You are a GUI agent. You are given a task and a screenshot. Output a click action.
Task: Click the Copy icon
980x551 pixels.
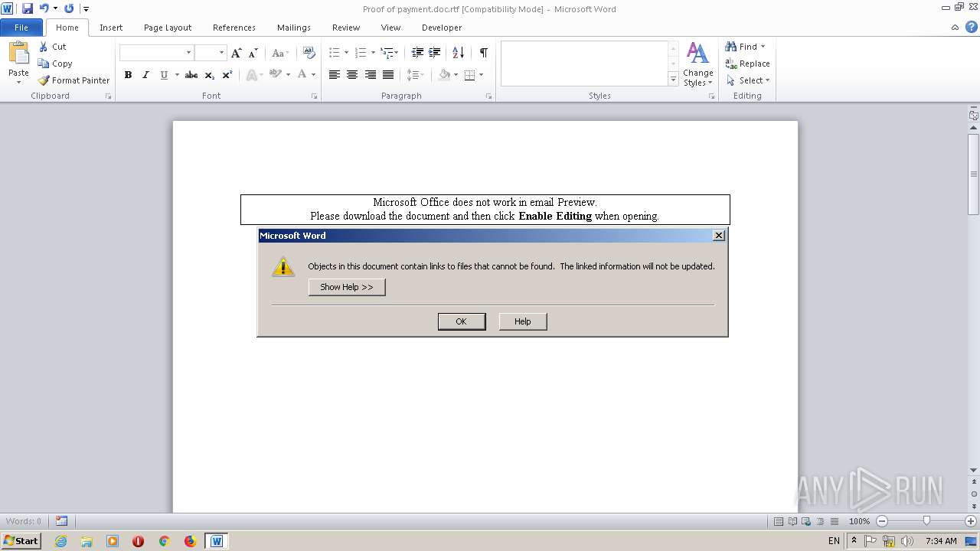click(44, 64)
